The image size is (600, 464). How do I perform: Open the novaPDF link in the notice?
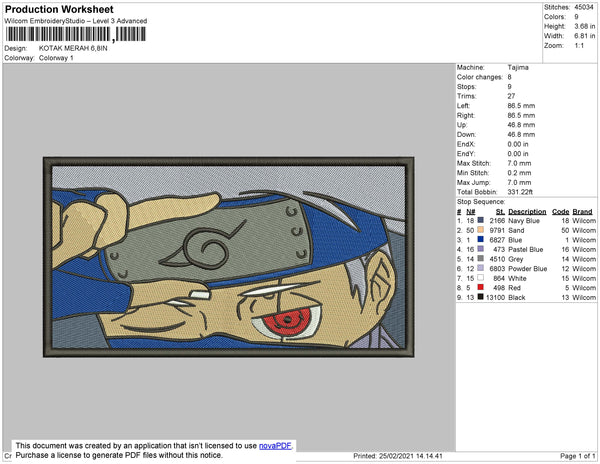click(x=275, y=446)
